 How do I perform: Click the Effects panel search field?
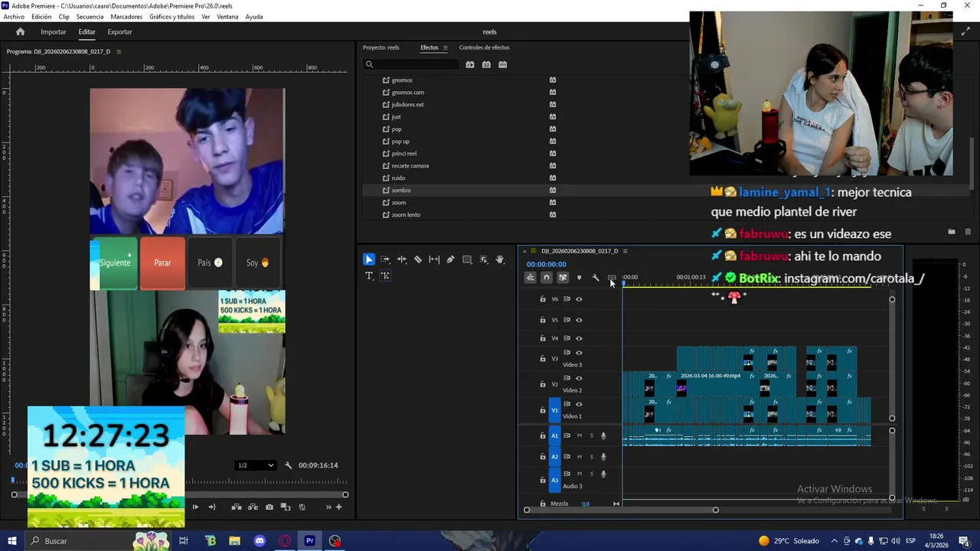(412, 64)
